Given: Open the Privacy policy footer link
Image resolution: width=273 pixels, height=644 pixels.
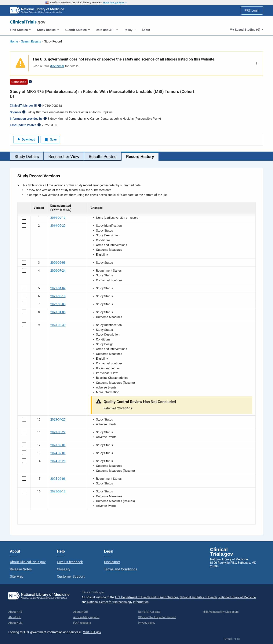Looking at the screenshot, I should pyautogui.click(x=147, y=623).
